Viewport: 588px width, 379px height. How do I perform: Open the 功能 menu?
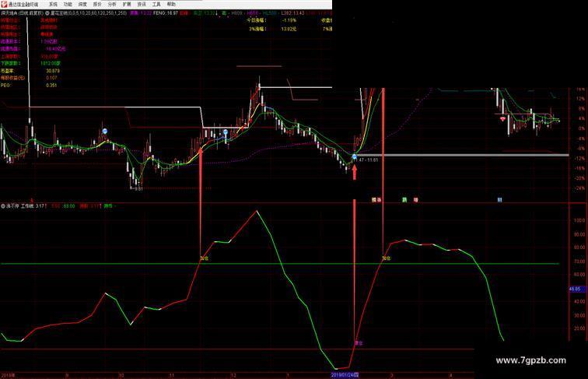[x=68, y=4]
